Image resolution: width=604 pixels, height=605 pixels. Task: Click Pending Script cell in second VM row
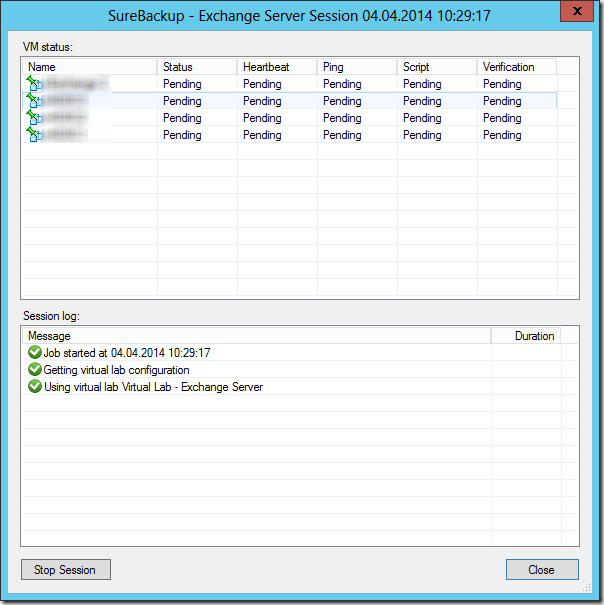(422, 101)
